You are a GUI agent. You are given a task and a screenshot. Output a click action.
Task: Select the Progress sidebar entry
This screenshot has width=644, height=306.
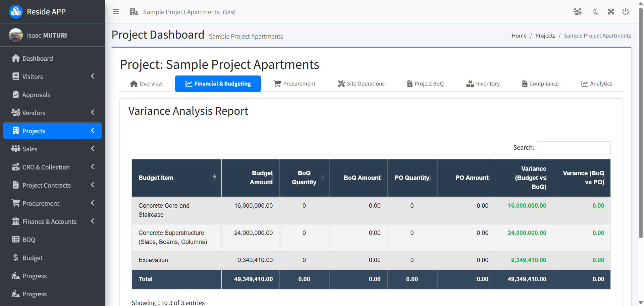click(35, 276)
